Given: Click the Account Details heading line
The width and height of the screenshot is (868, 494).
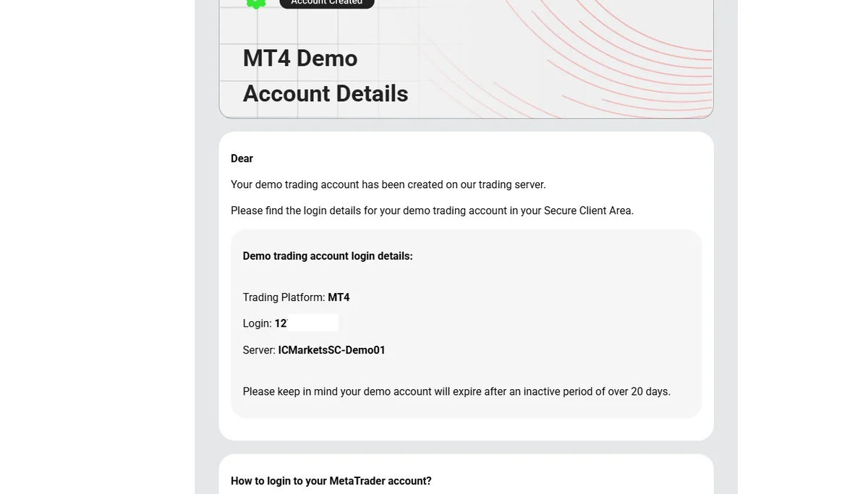Looking at the screenshot, I should coord(325,93).
